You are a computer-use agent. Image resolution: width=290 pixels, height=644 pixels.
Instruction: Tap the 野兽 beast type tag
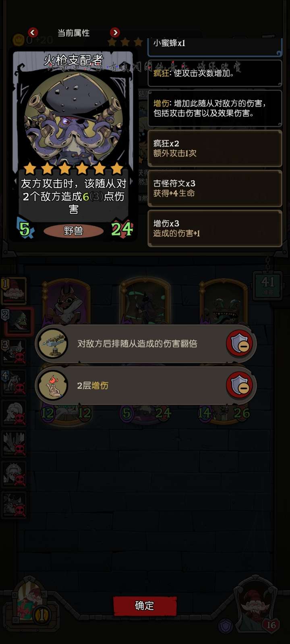(x=73, y=231)
